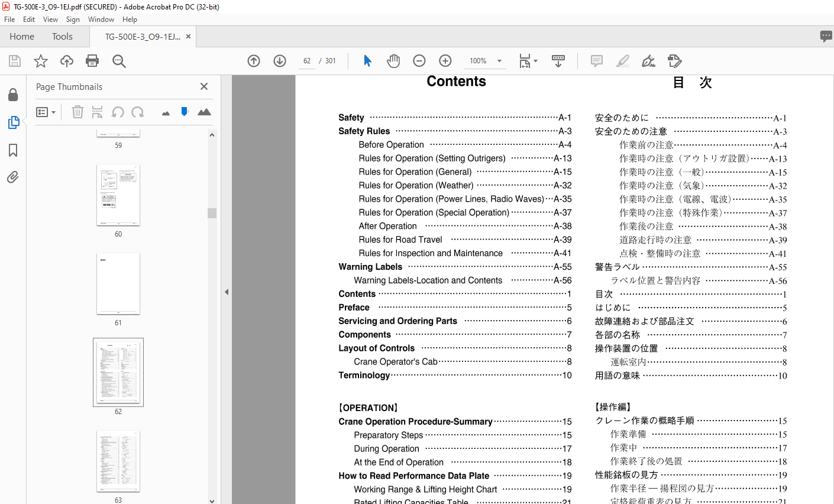The image size is (834, 504).
Task: Open the Window menu
Action: tap(101, 20)
